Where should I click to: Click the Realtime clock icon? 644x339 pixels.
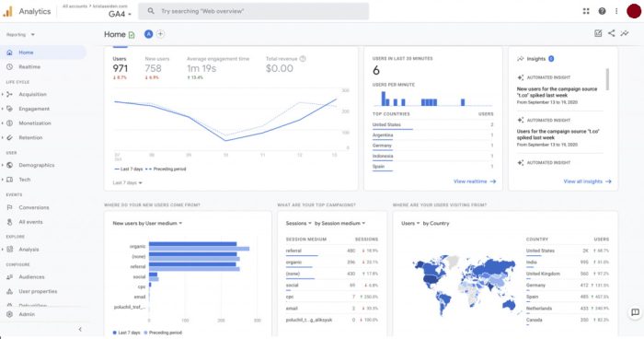pos(10,66)
